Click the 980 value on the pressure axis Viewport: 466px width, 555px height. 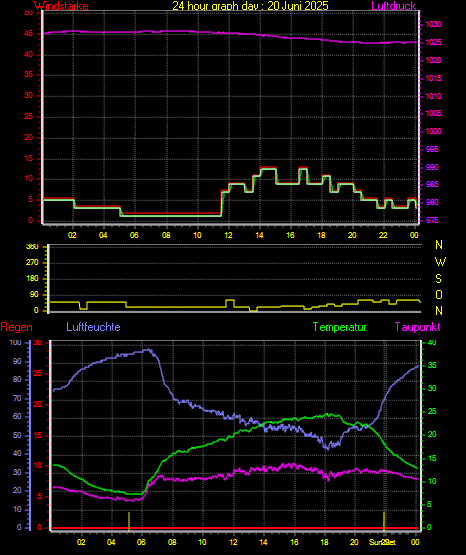coord(432,202)
